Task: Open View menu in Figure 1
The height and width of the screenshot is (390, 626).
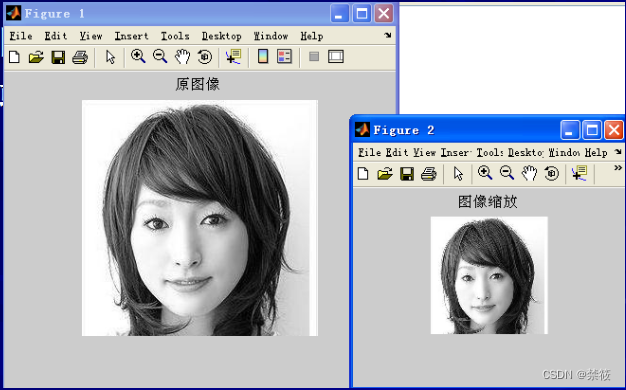Action: (x=91, y=36)
